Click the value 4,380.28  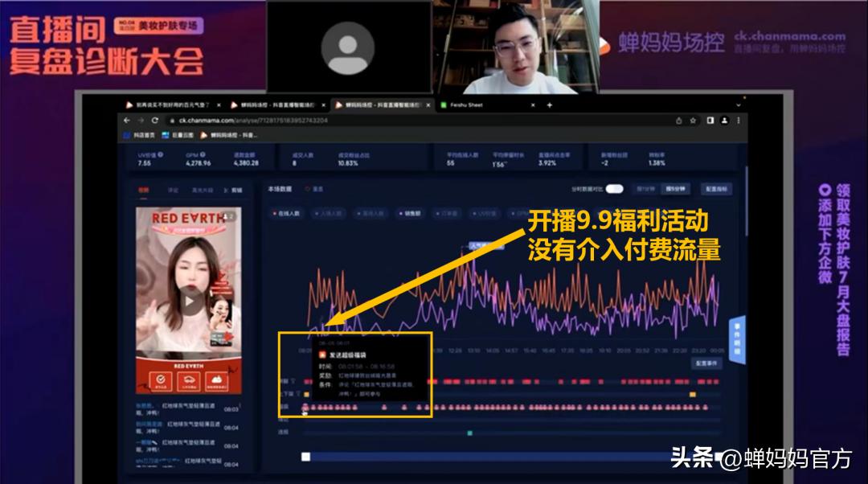point(246,163)
